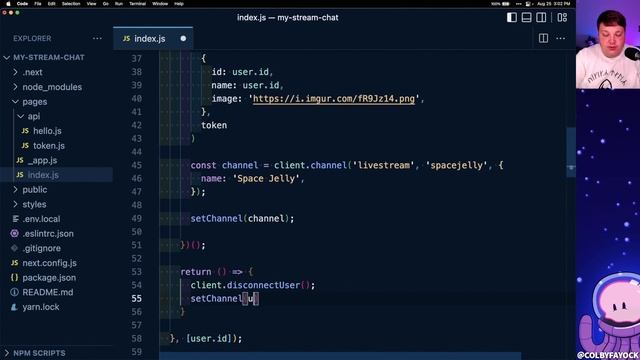Click the unsaved dot on index.js tab
Image resolution: width=640 pixels, height=360 pixels.
click(x=183, y=38)
